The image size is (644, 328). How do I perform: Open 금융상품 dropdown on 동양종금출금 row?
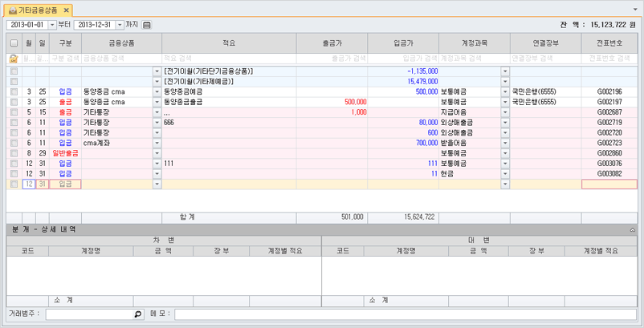pos(157,102)
